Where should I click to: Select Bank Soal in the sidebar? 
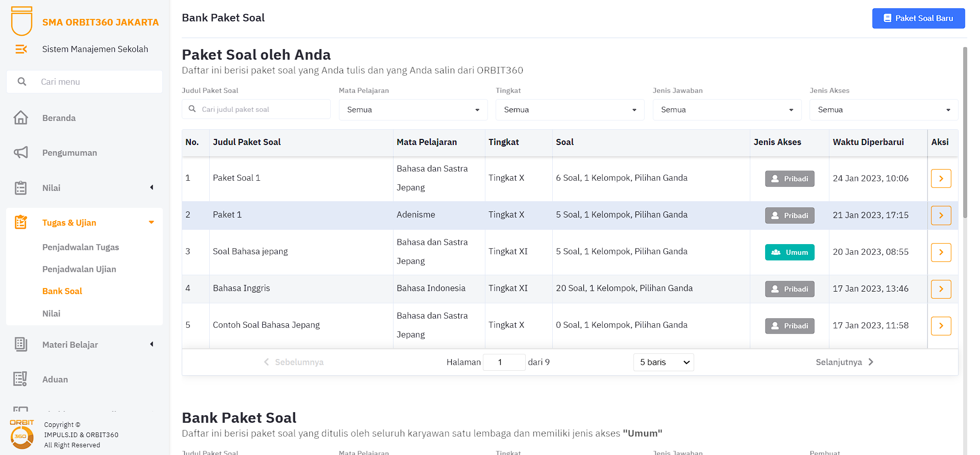click(62, 291)
